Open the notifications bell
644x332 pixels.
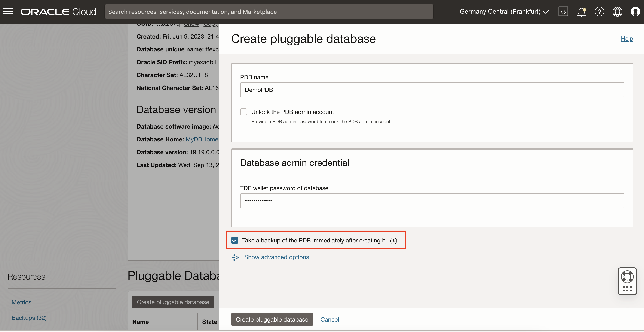pos(581,12)
